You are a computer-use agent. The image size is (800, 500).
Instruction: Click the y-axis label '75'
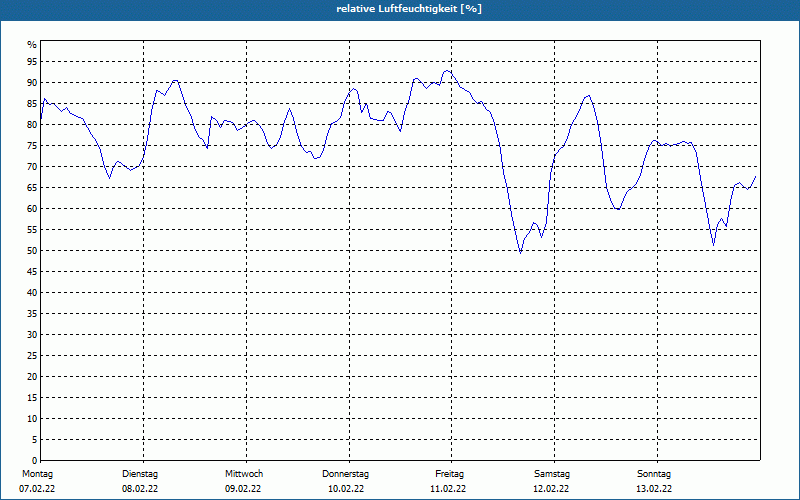(32, 145)
